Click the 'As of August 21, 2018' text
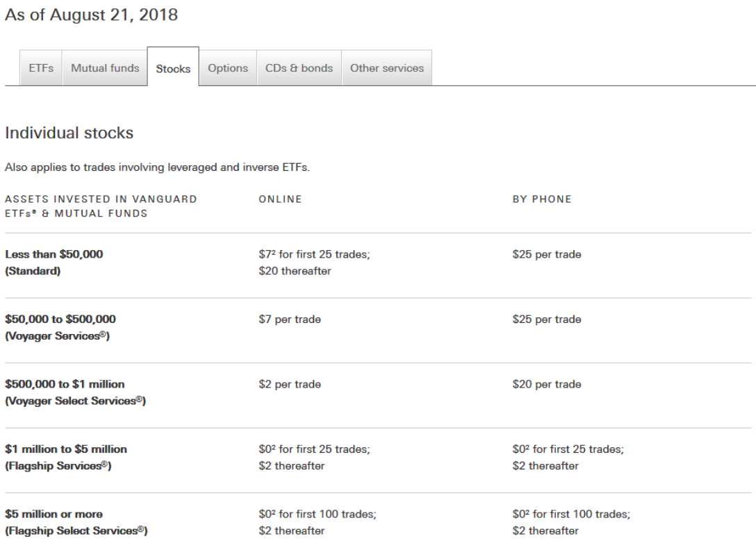This screenshot has height=550, width=756. [91, 15]
